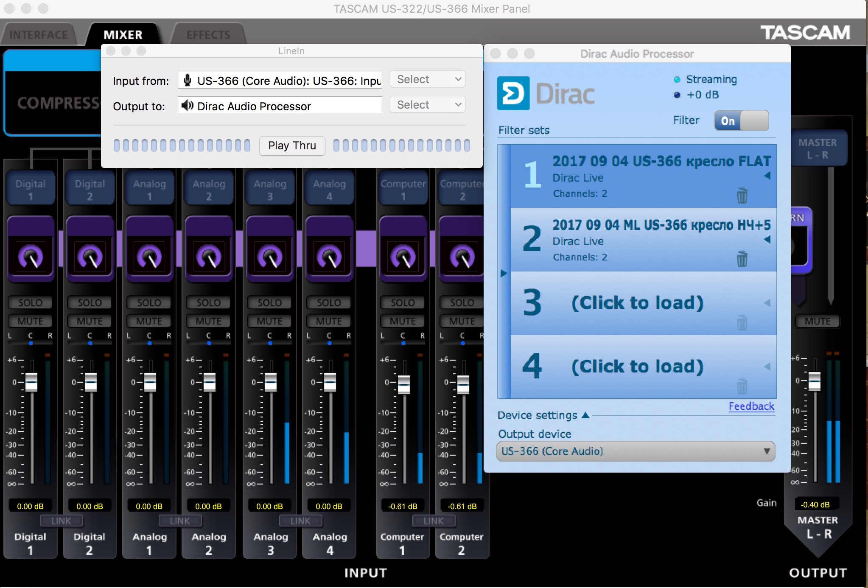
Task: Click the Digital 1 channel knob
Action: click(x=31, y=257)
